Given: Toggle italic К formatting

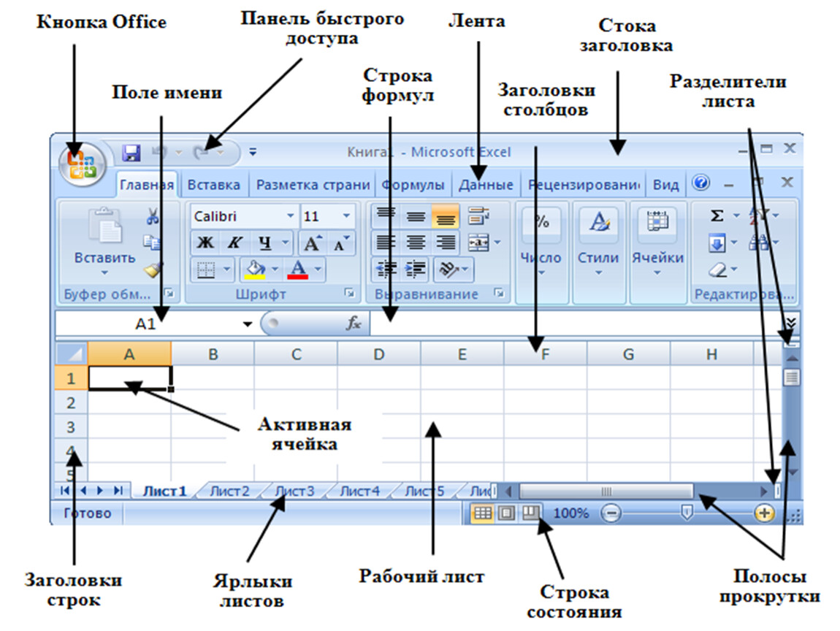Looking at the screenshot, I should pos(234,242).
